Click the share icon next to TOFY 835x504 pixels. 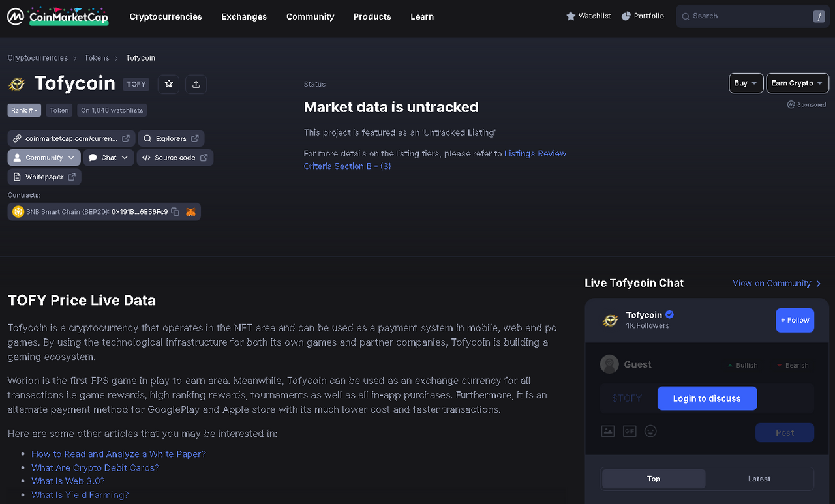pyautogui.click(x=196, y=84)
